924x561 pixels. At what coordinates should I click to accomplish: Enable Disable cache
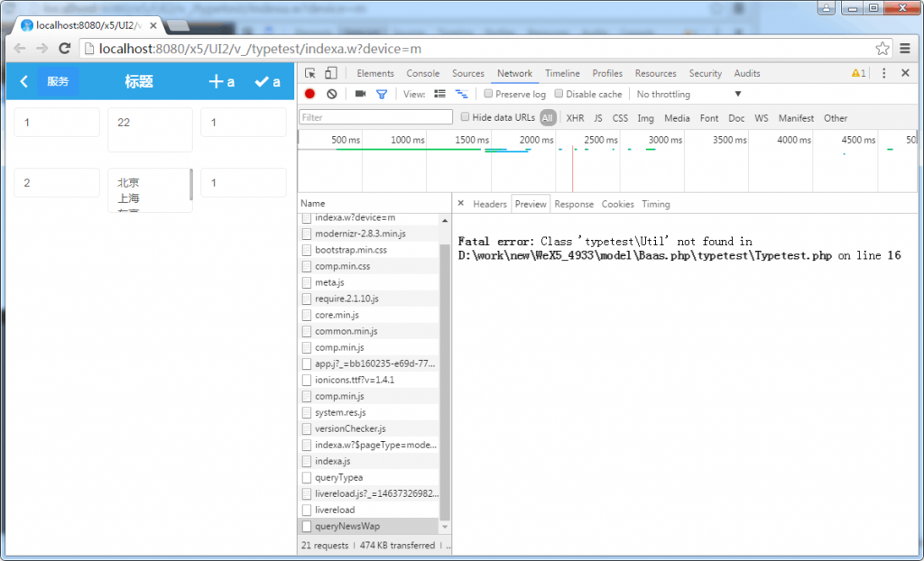point(558,94)
